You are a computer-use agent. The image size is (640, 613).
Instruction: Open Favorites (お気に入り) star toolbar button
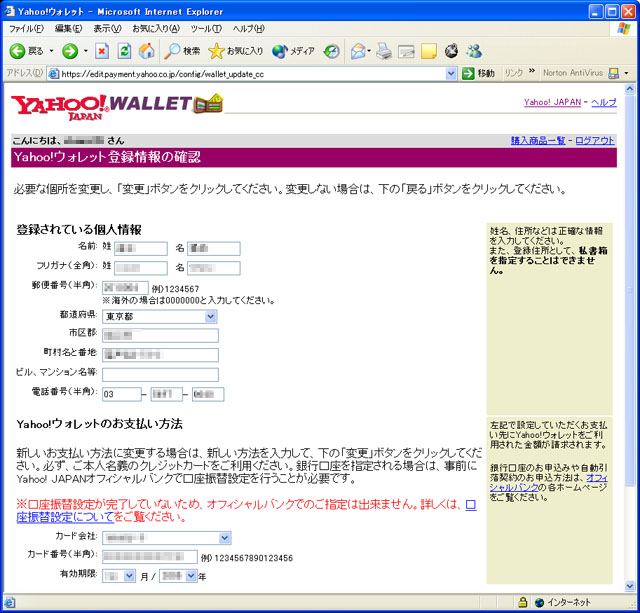pyautogui.click(x=236, y=51)
